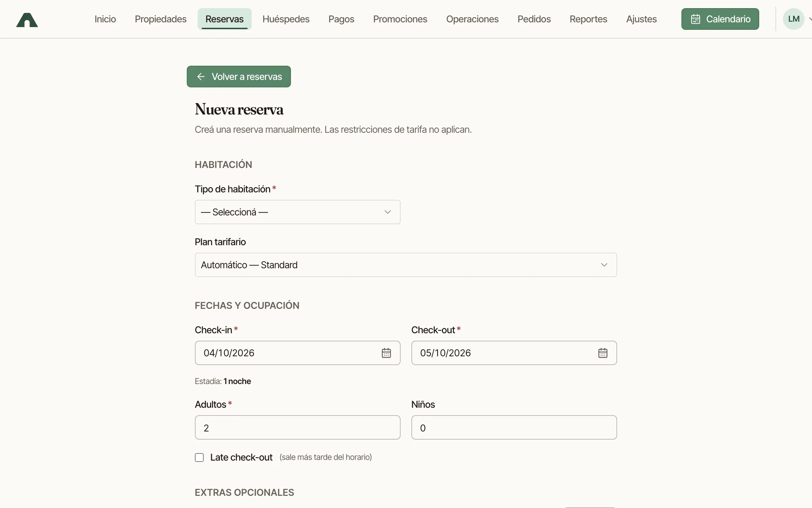Go to the Pedidos tab
Viewport: 812px width, 508px height.
(x=534, y=19)
